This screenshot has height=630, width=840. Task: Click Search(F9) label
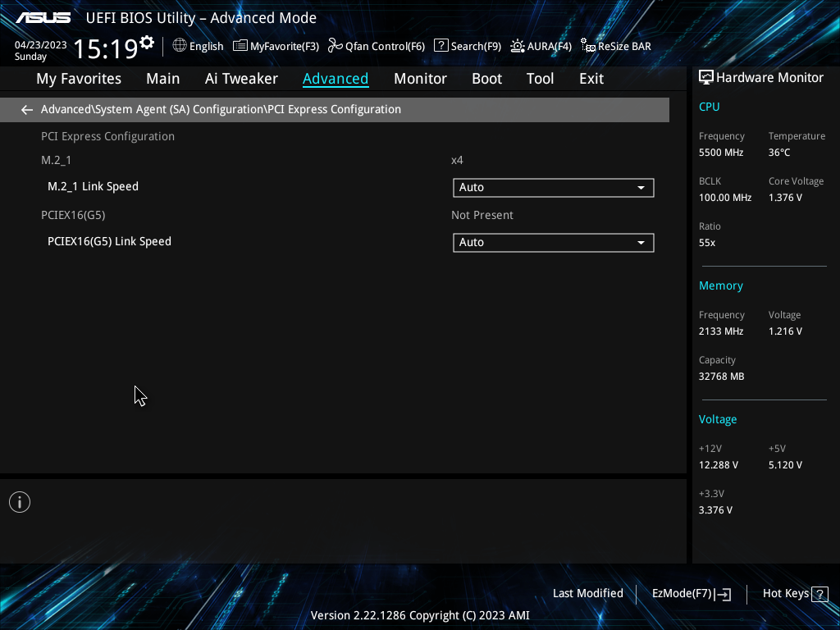476,47
